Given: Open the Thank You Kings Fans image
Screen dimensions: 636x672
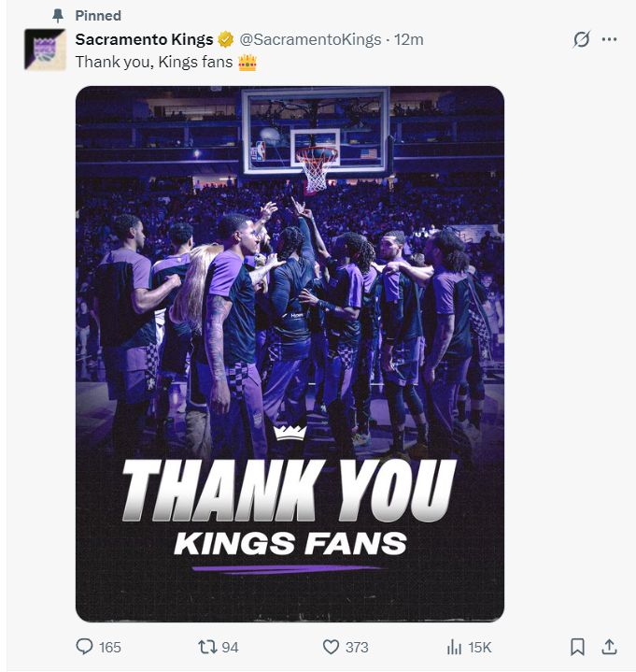Looking at the screenshot, I should click(290, 353).
